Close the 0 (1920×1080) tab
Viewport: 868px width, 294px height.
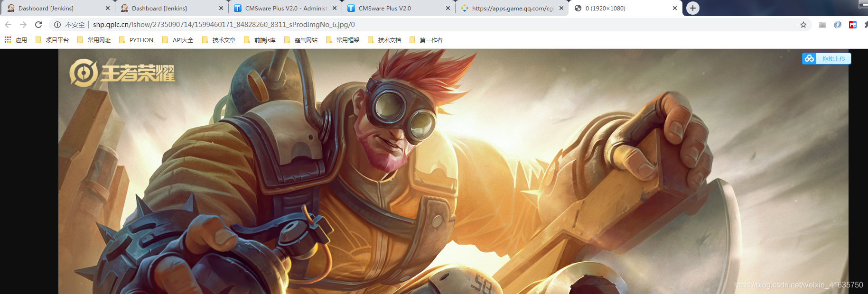675,8
